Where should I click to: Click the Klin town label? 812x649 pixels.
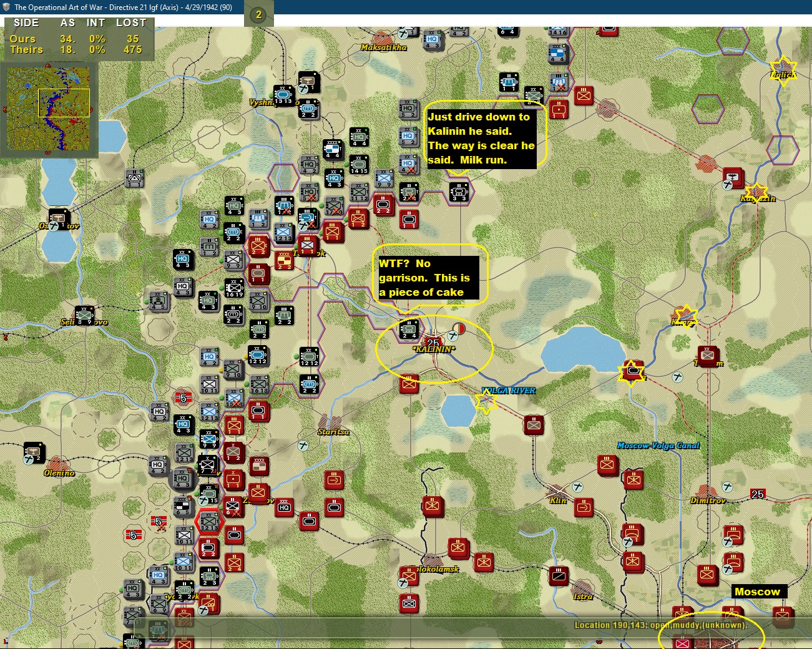click(558, 500)
